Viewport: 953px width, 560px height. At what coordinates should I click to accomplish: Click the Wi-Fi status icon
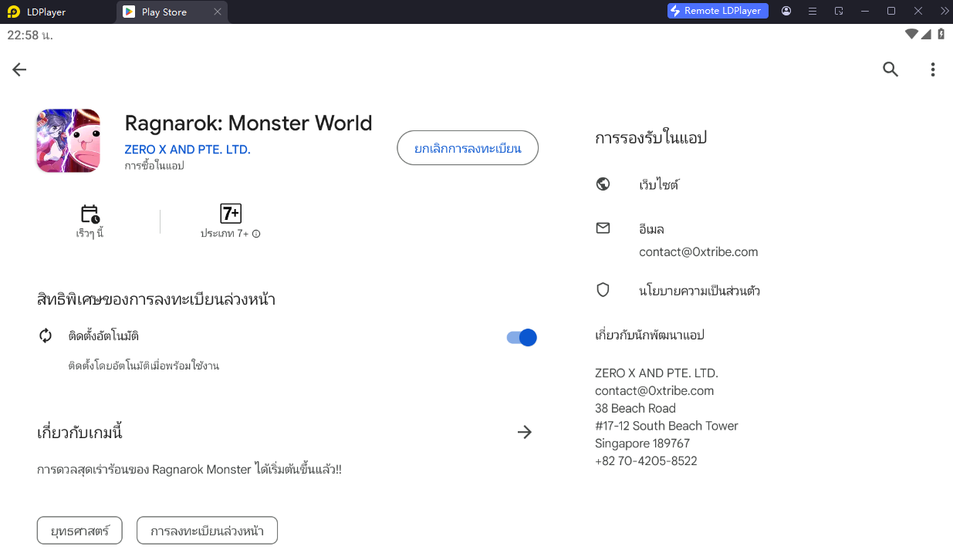click(912, 34)
